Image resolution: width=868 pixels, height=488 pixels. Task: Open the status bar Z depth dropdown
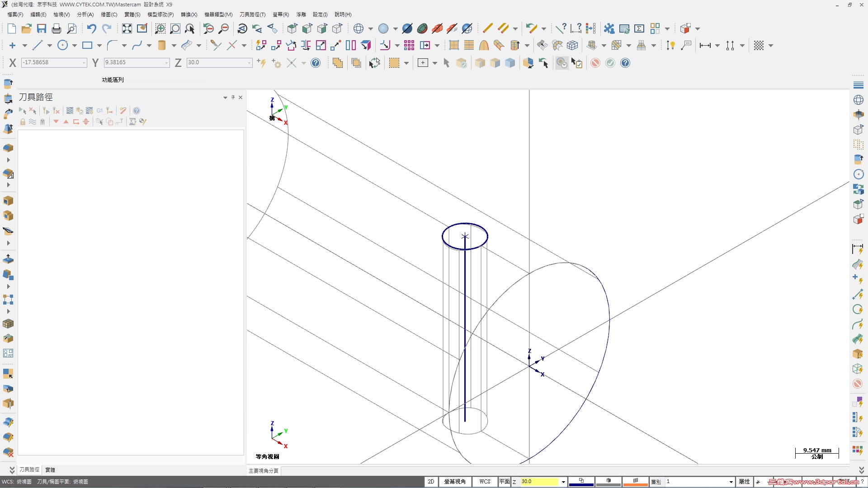(563, 482)
